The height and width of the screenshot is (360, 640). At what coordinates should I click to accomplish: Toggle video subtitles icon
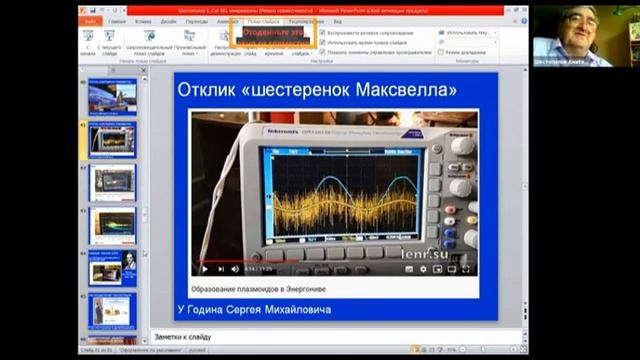point(409,269)
